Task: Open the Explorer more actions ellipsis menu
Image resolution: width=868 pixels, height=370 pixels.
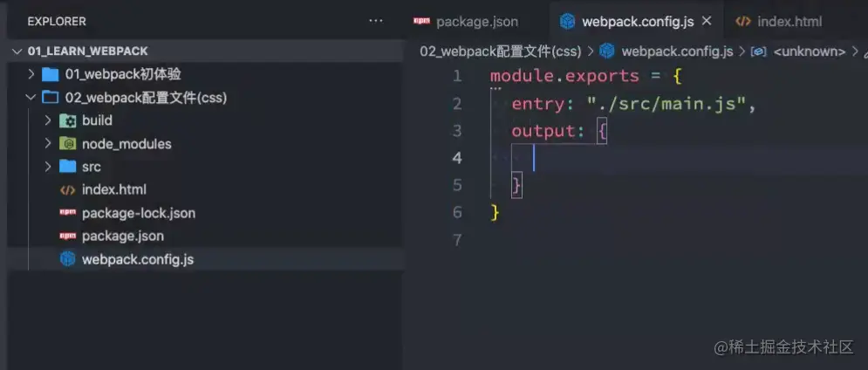Action: [376, 21]
